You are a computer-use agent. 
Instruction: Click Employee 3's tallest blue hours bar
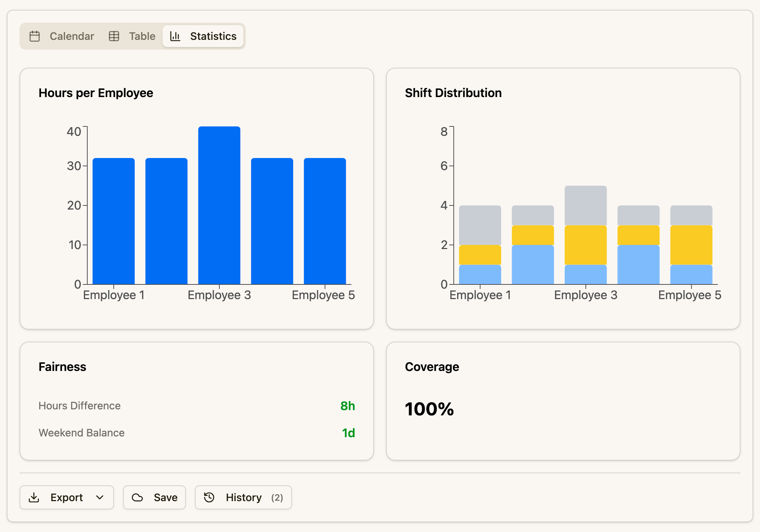point(219,205)
